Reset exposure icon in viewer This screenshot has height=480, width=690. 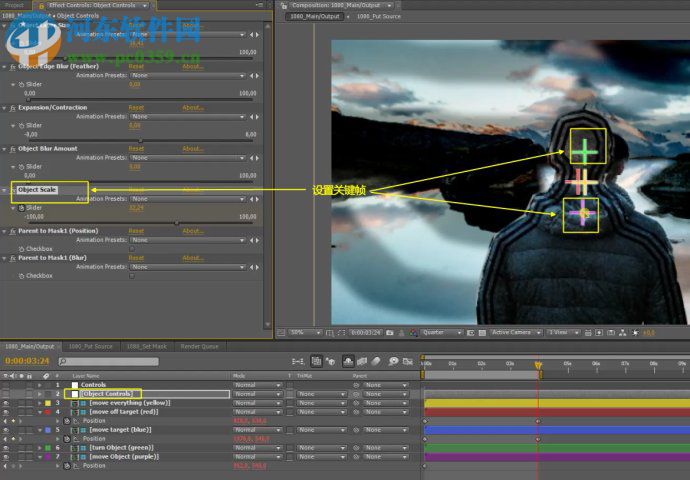[x=635, y=333]
